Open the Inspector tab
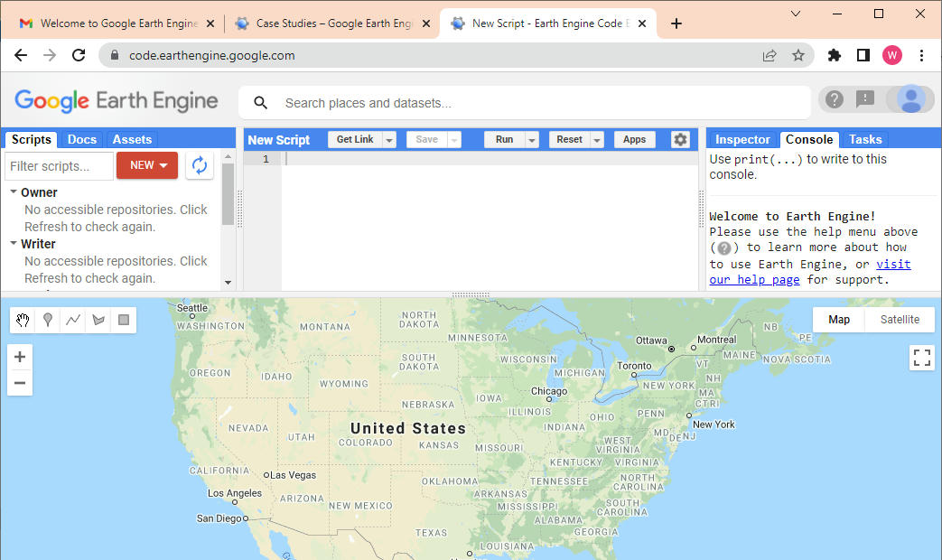942x560 pixels. pyautogui.click(x=742, y=139)
